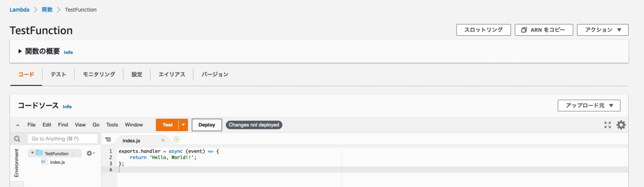644x187 pixels.
Task: Open the editor preferences gear icon
Action: pyautogui.click(x=621, y=125)
